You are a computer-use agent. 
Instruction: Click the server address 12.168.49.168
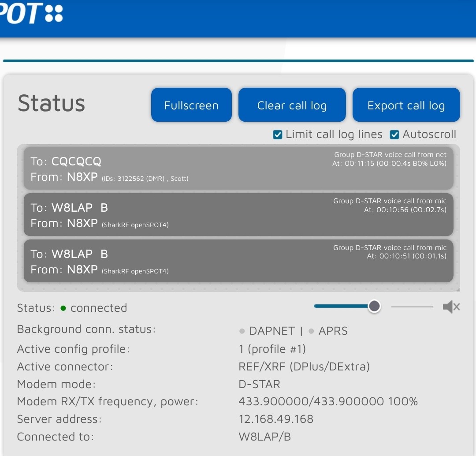276,419
